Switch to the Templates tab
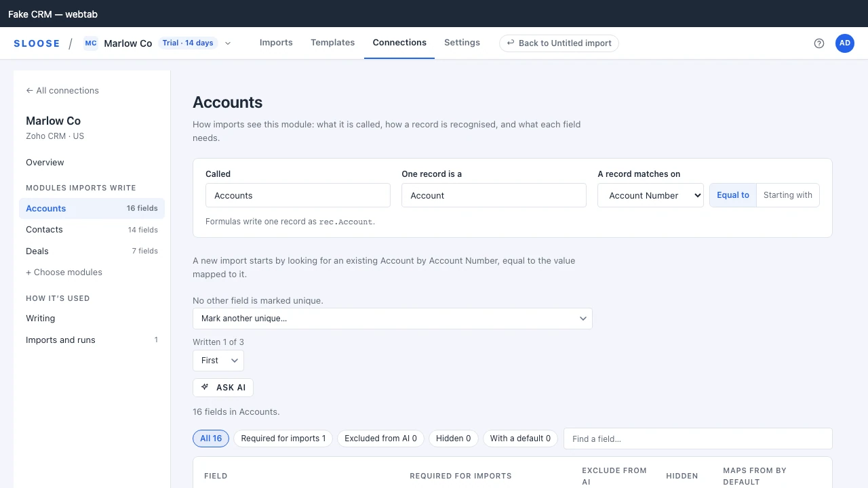 [333, 43]
